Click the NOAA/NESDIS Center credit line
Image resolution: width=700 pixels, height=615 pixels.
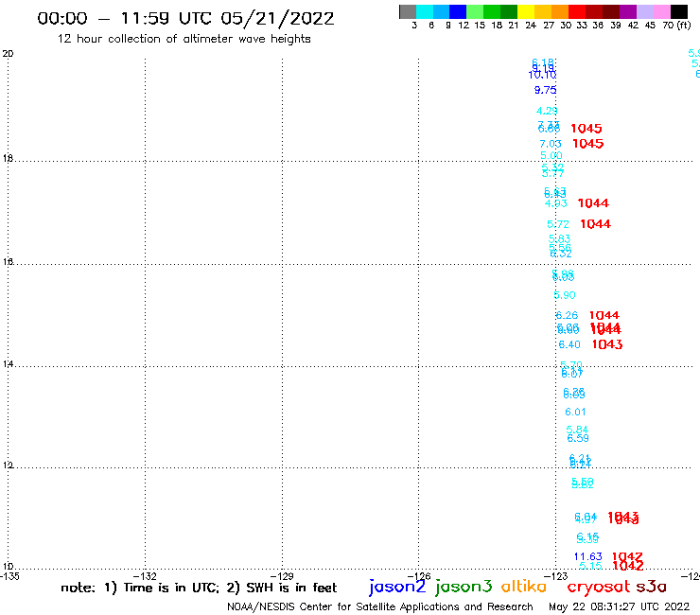[x=380, y=606]
